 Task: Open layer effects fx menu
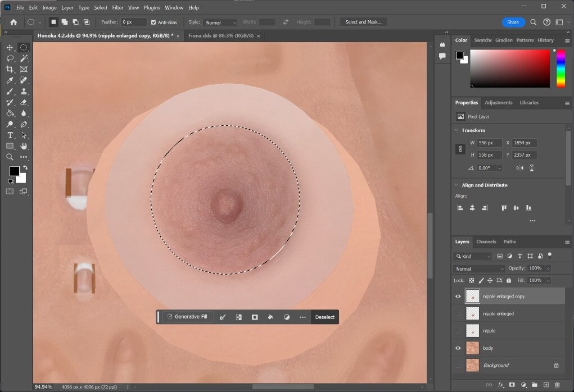(501, 385)
